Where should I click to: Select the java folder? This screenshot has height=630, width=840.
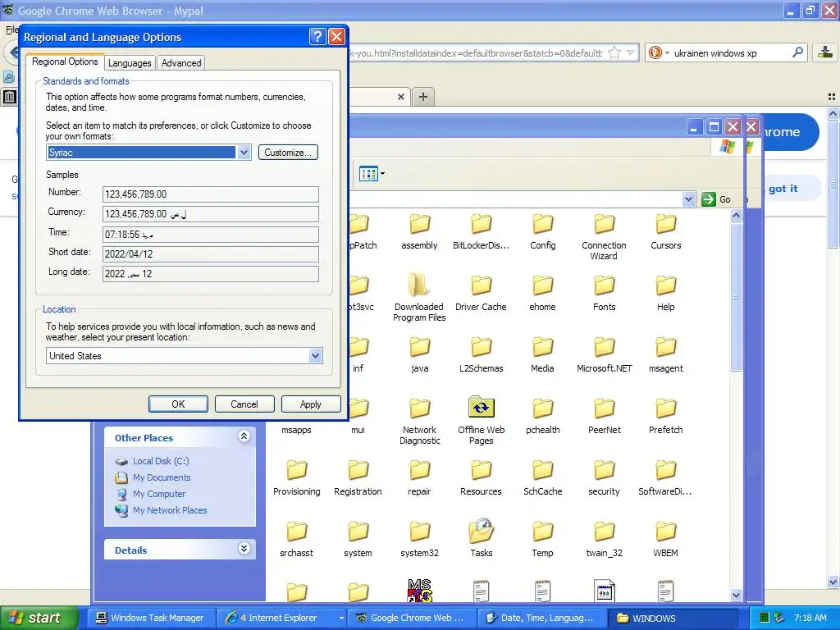(419, 354)
